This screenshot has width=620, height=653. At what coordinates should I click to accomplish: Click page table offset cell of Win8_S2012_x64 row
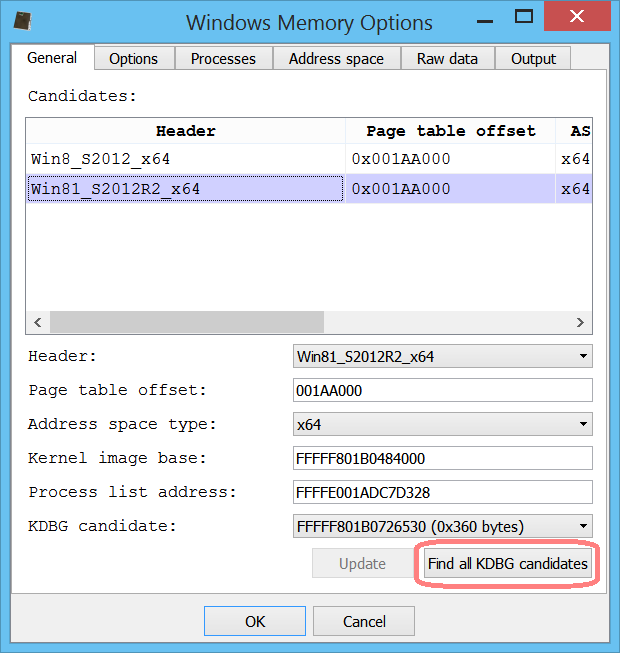click(x=451, y=159)
